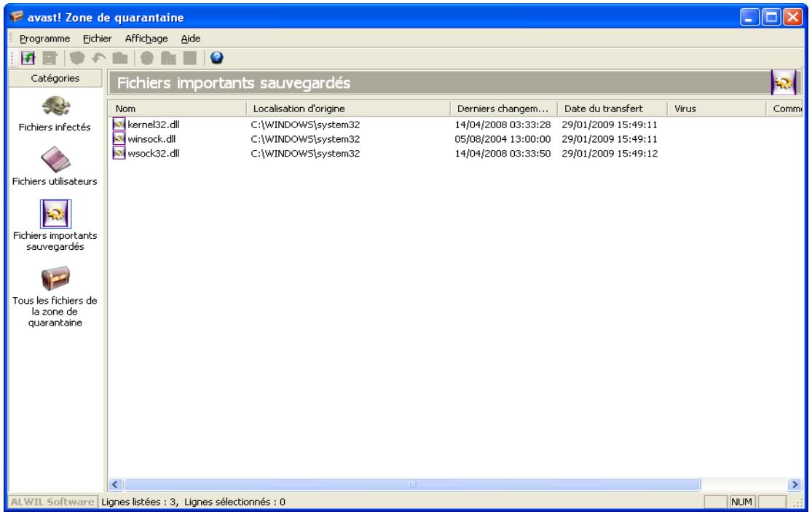
Task: Open the Aide menu
Action: coord(191,39)
